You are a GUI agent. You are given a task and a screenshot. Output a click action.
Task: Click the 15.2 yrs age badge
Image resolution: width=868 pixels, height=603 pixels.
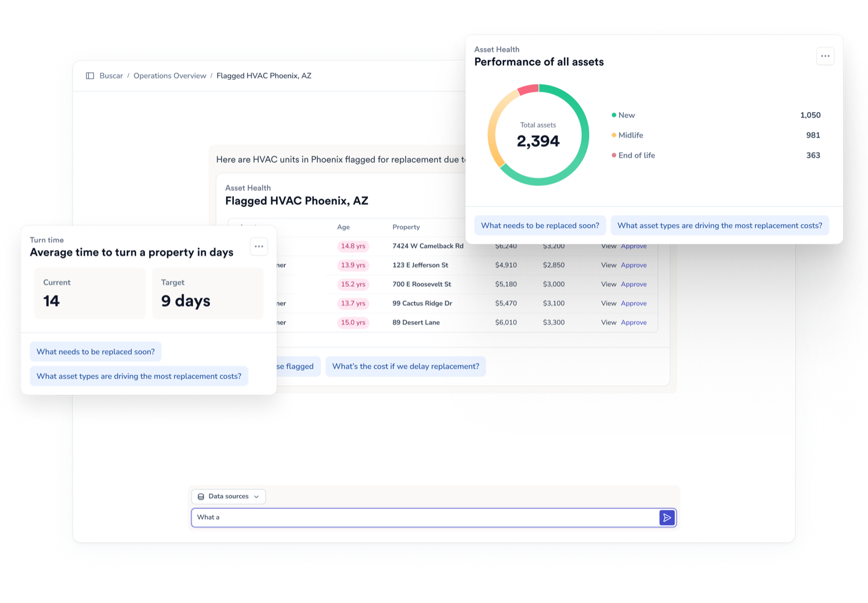pyautogui.click(x=353, y=284)
